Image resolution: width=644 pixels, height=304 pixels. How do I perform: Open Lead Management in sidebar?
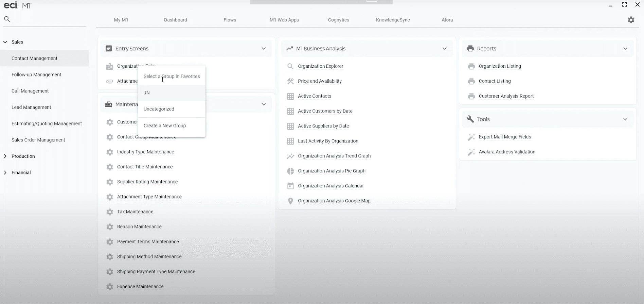coord(31,107)
